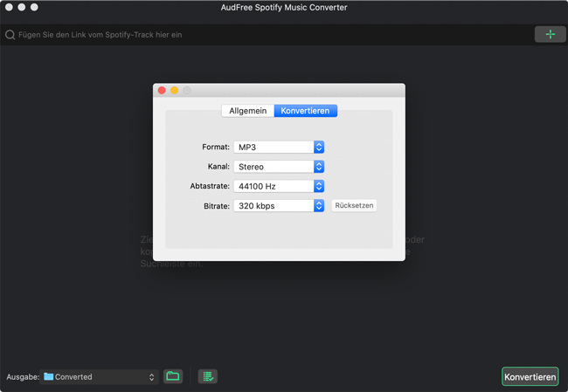This screenshot has height=392, width=568.
Task: Click the AudFree Spotify Music Converter title
Action: point(284,8)
